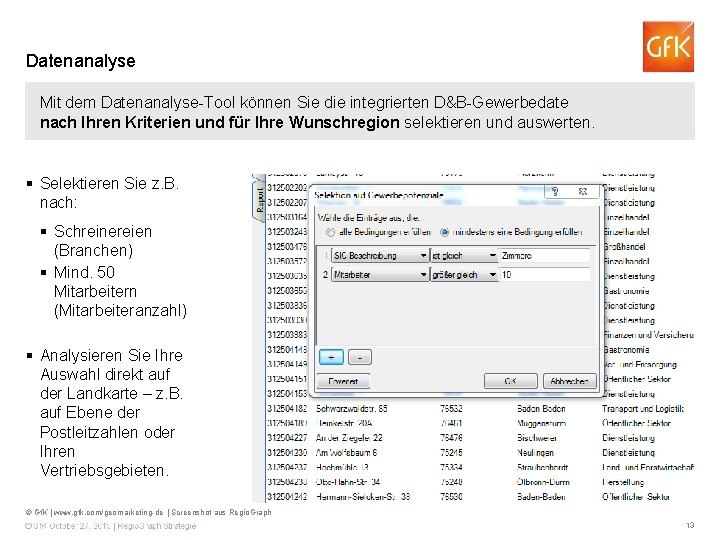Select address 'Am Wolfsbaum 6'
Image resolution: width=720 pixels, height=540 pixels.
(x=346, y=453)
